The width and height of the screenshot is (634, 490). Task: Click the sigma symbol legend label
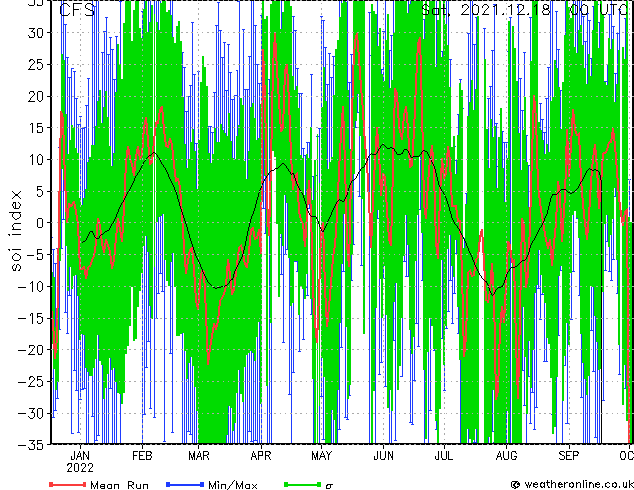pos(329,486)
